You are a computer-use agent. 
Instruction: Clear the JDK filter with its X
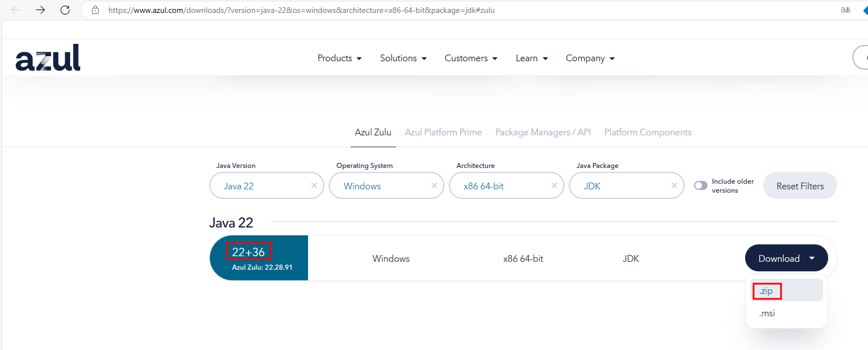click(674, 185)
